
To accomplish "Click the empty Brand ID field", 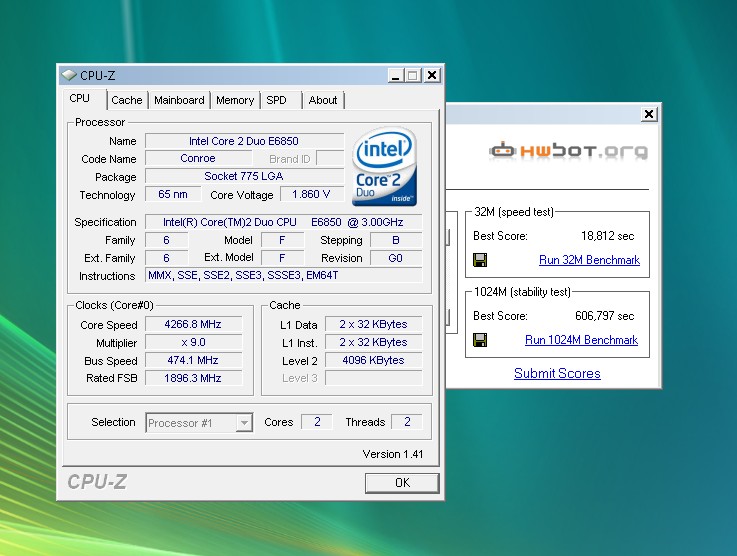I will click(330, 158).
